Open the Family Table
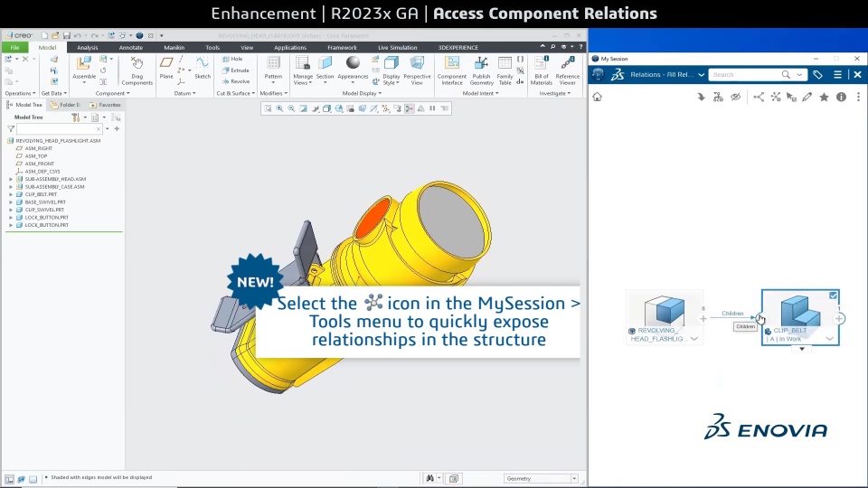This screenshot has width=868, height=488. tap(505, 70)
